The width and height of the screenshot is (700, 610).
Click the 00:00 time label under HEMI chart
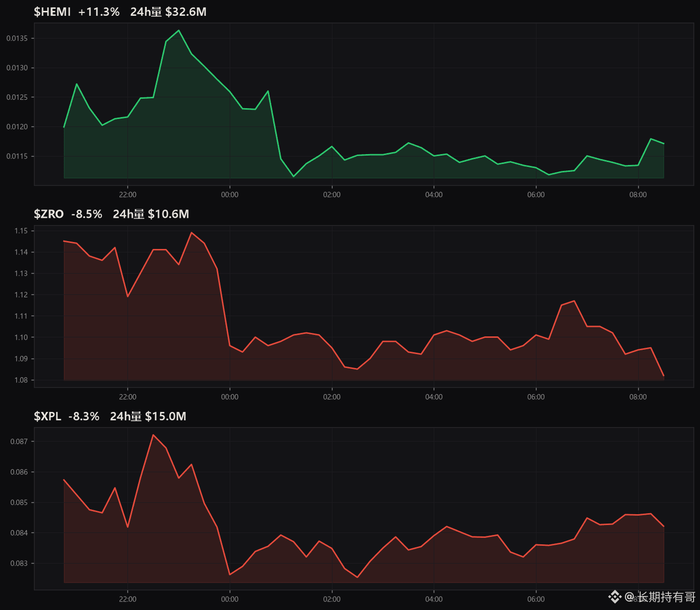click(x=230, y=195)
